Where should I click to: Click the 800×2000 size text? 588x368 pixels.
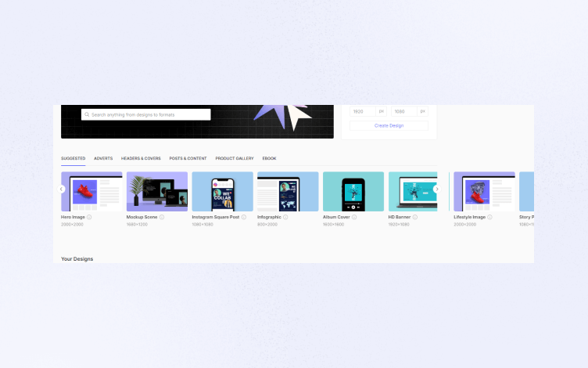point(267,225)
